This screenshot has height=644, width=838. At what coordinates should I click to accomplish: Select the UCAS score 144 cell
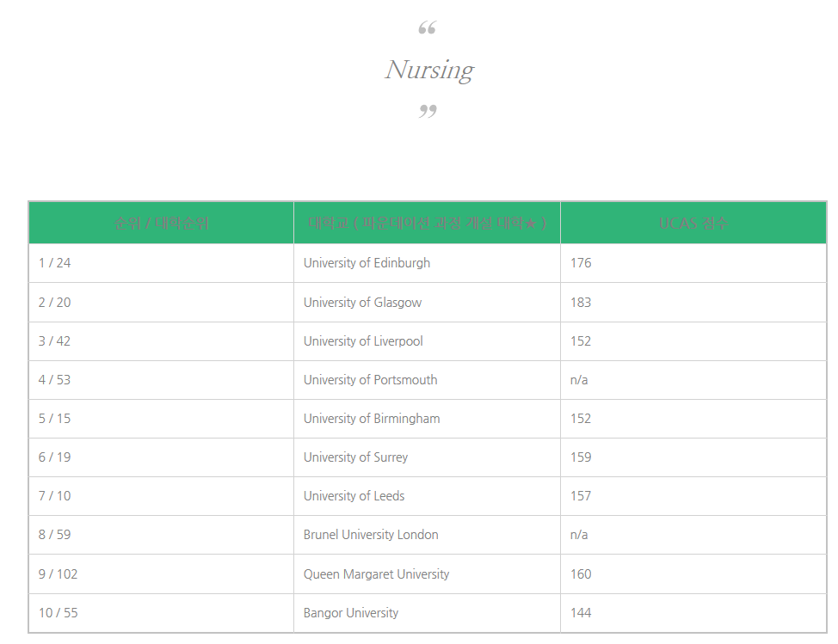coord(693,613)
